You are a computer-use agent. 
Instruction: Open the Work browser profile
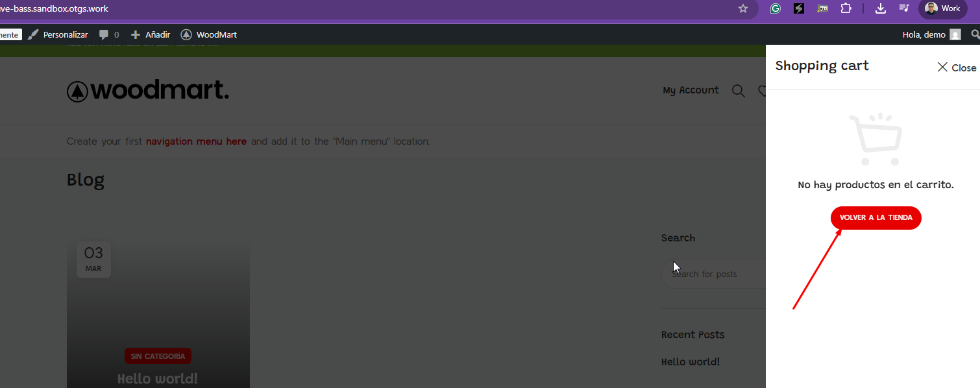943,8
